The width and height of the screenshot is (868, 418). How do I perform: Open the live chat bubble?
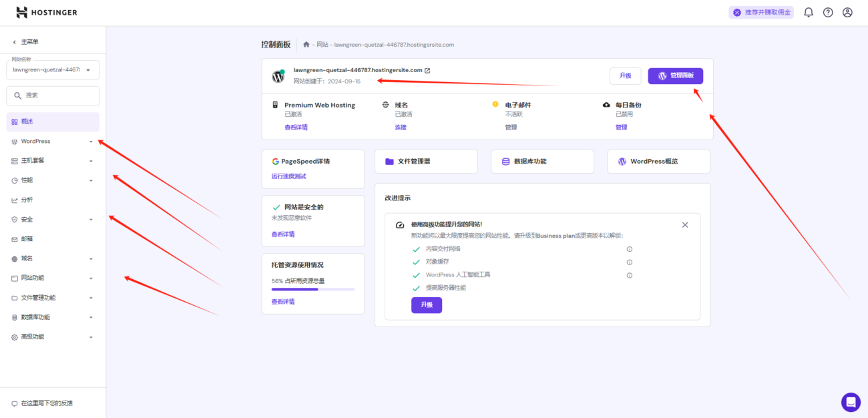[851, 402]
